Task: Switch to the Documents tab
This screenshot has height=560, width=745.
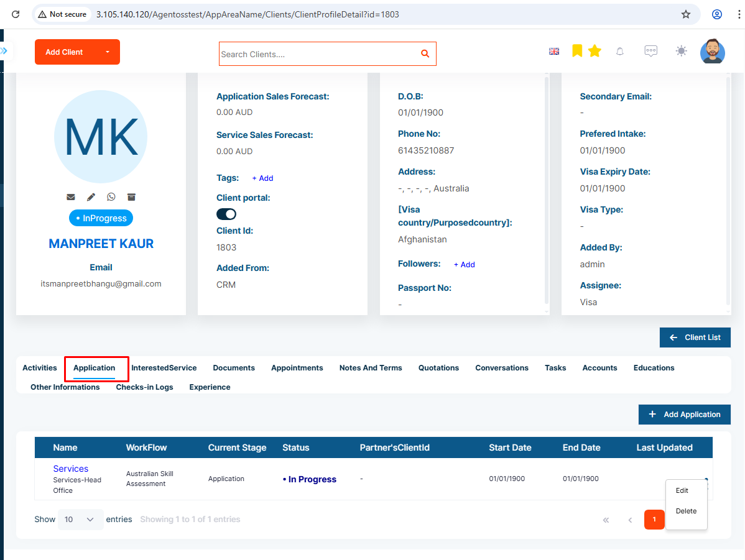Action: (x=234, y=367)
